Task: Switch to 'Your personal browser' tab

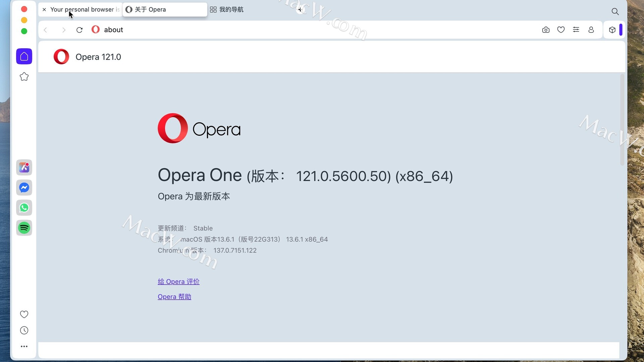Action: coord(81,10)
